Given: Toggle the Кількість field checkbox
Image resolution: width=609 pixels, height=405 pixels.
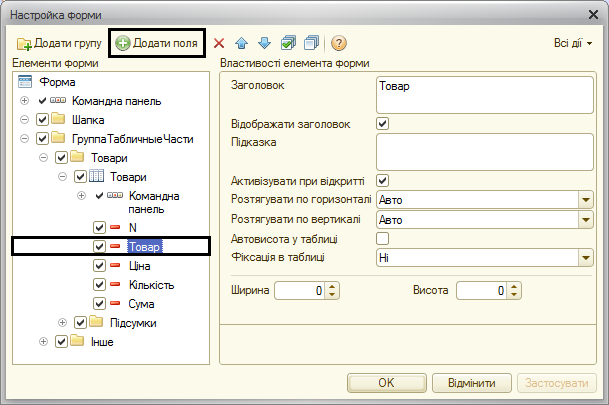Looking at the screenshot, I should coord(99,285).
